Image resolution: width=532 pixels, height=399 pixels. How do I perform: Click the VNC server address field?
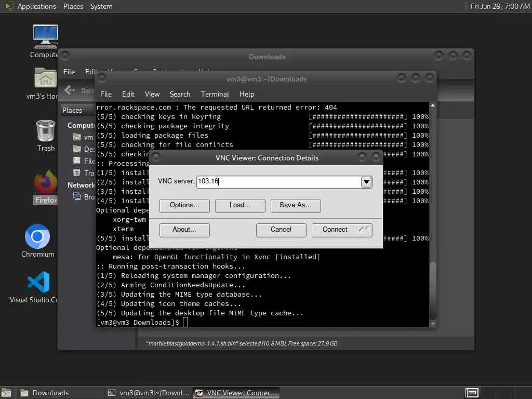pos(278,181)
